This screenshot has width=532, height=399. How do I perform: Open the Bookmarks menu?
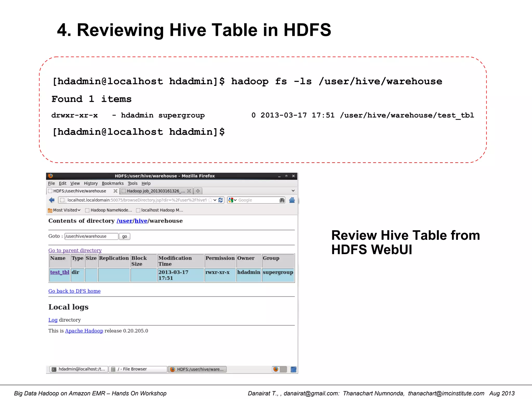pyautogui.click(x=113, y=183)
